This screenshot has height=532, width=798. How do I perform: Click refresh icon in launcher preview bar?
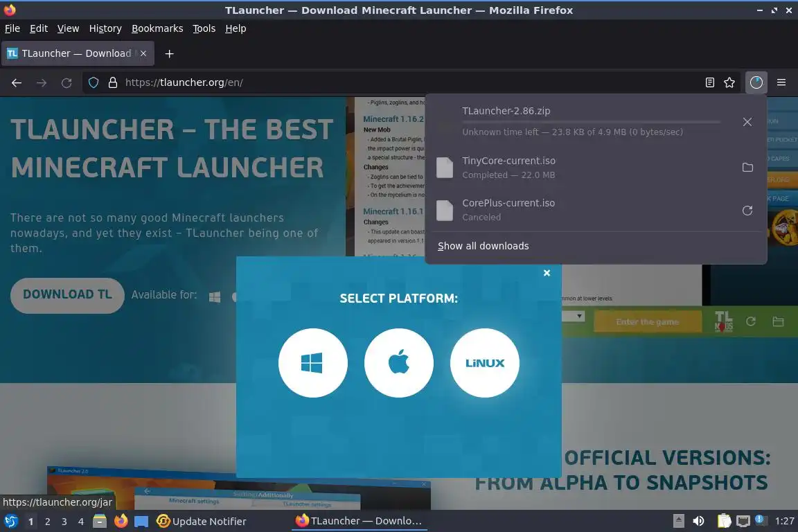(751, 321)
